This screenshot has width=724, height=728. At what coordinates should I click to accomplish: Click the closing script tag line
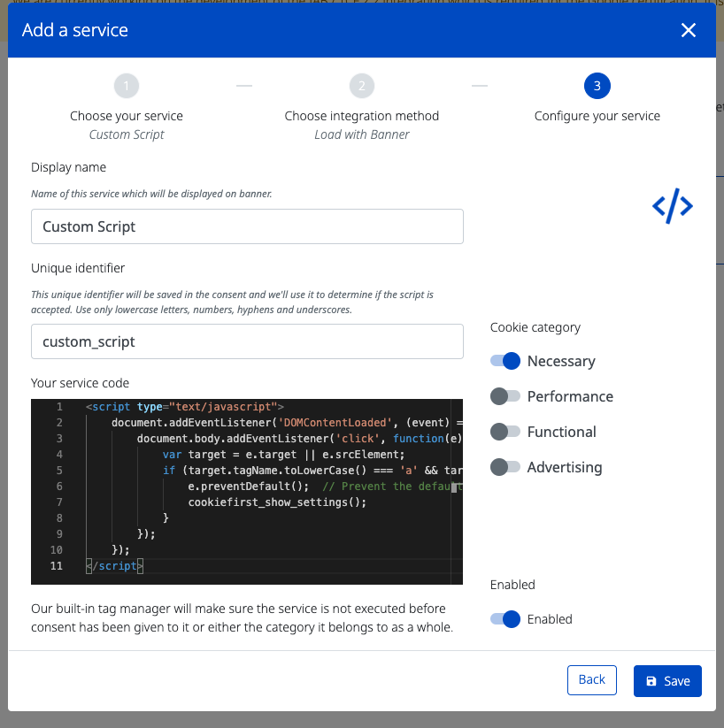(114, 566)
